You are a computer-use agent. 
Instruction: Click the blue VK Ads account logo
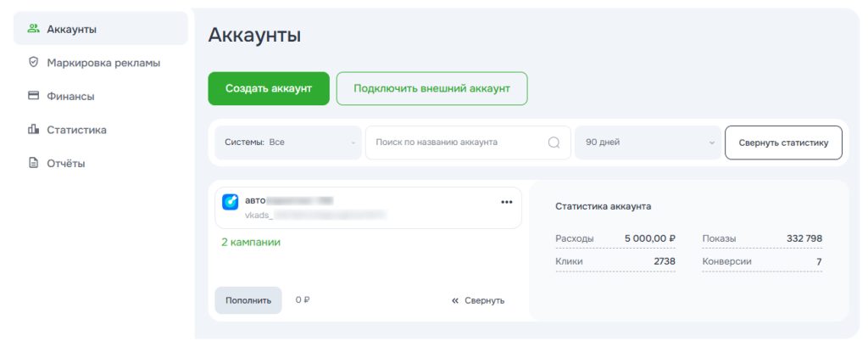[x=230, y=202]
